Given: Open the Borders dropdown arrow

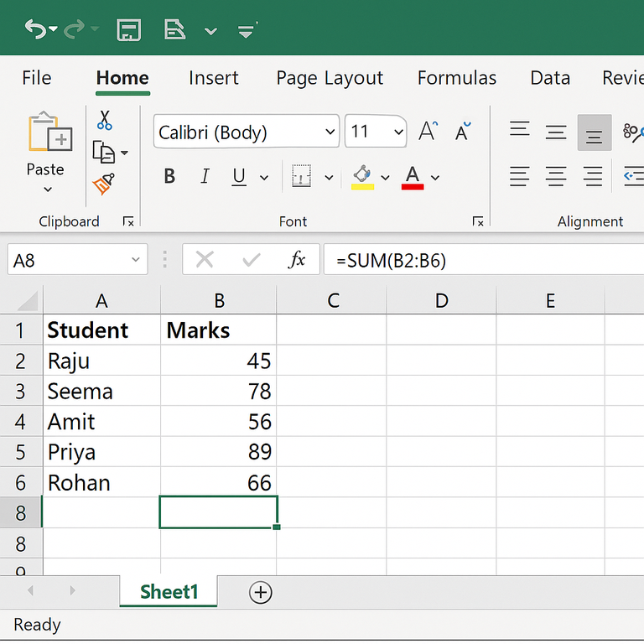Looking at the screenshot, I should point(329,178).
